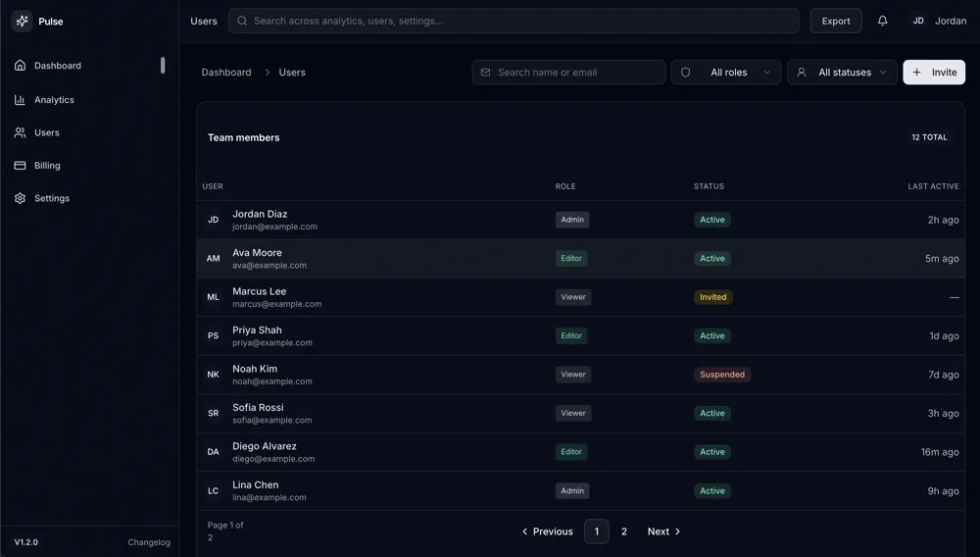Image resolution: width=980 pixels, height=557 pixels.
Task: Click the Settings gear icon in sidebar
Action: pos(20,198)
